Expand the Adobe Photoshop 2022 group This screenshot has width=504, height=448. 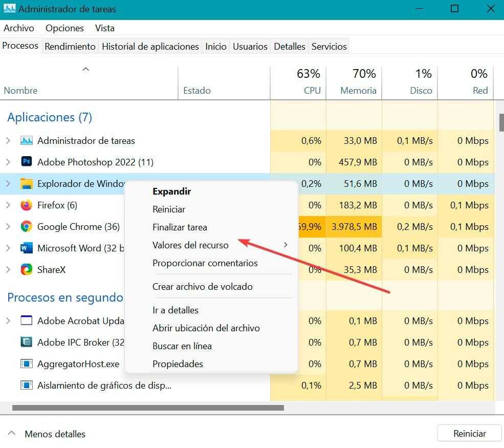point(8,162)
